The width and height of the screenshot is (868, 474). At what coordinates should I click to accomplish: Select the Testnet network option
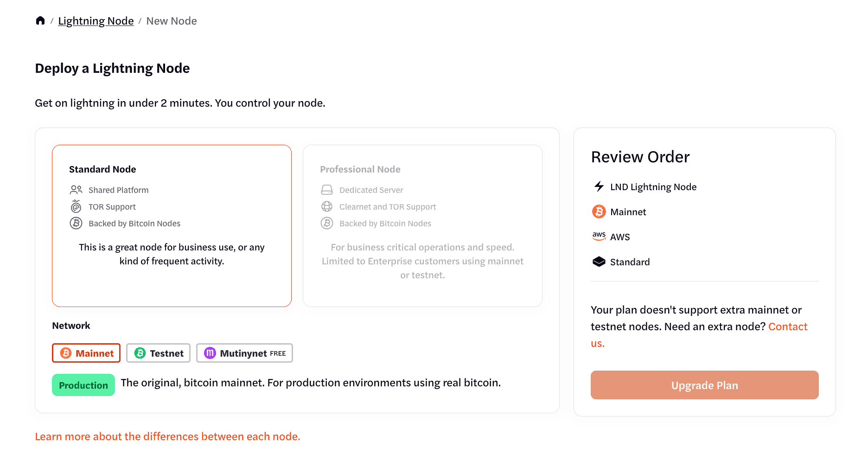coord(159,353)
